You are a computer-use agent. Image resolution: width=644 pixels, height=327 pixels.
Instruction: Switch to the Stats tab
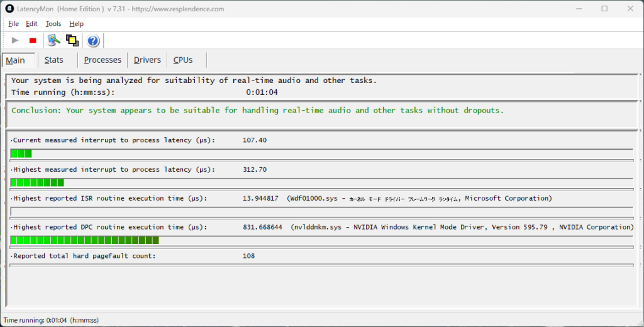(x=54, y=60)
